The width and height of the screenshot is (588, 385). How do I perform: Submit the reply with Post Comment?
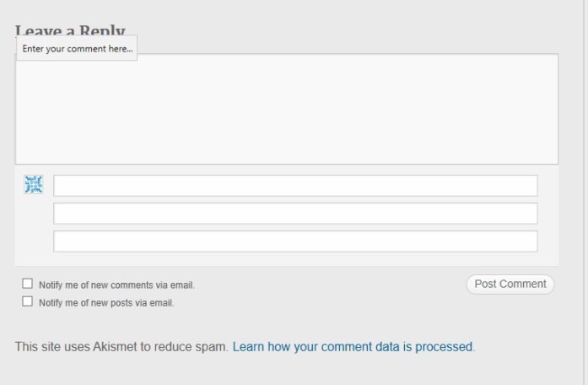pos(510,285)
